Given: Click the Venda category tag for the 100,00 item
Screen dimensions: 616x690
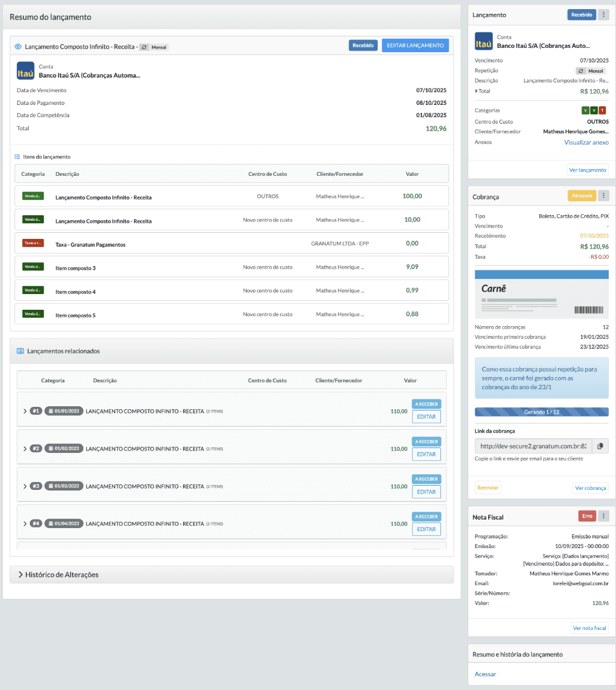Looking at the screenshot, I should click(x=33, y=196).
